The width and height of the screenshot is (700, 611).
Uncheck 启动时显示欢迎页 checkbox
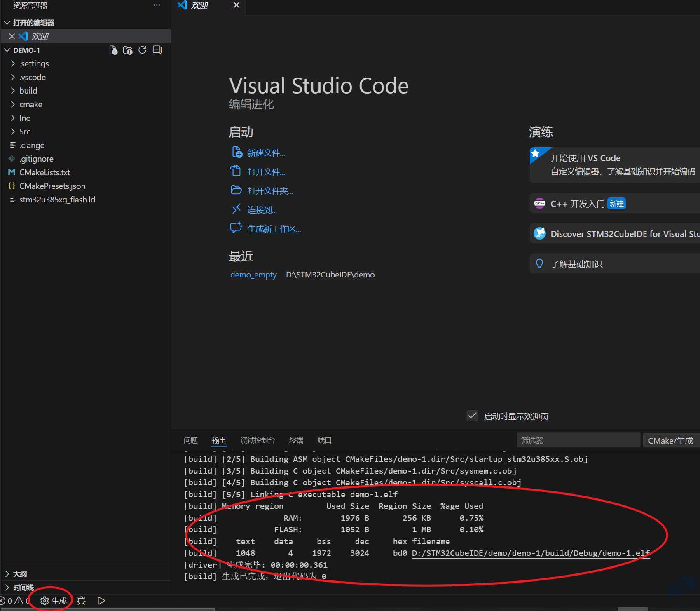click(x=472, y=416)
